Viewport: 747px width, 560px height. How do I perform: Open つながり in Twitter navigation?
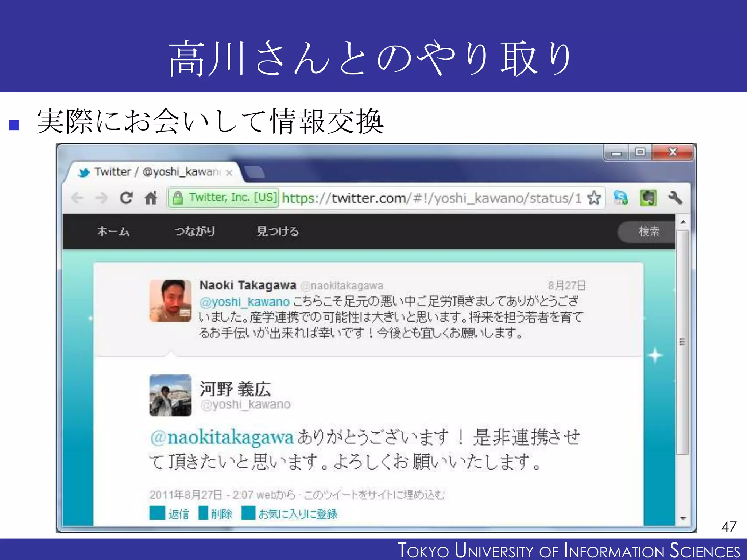tap(195, 231)
